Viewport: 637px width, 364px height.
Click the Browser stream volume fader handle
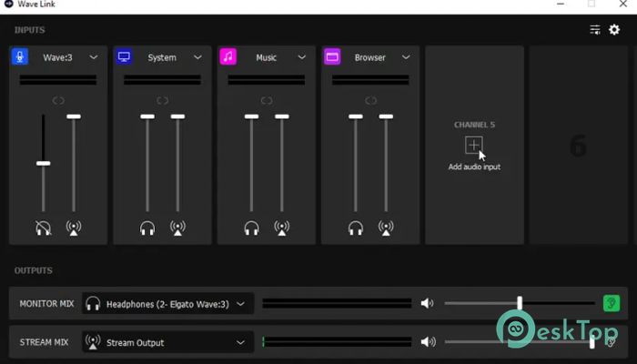click(x=386, y=116)
